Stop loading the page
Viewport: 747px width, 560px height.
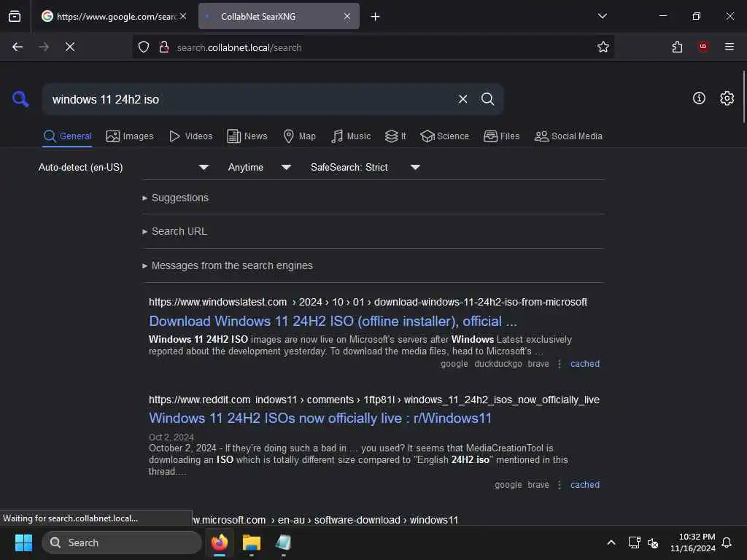tap(70, 47)
